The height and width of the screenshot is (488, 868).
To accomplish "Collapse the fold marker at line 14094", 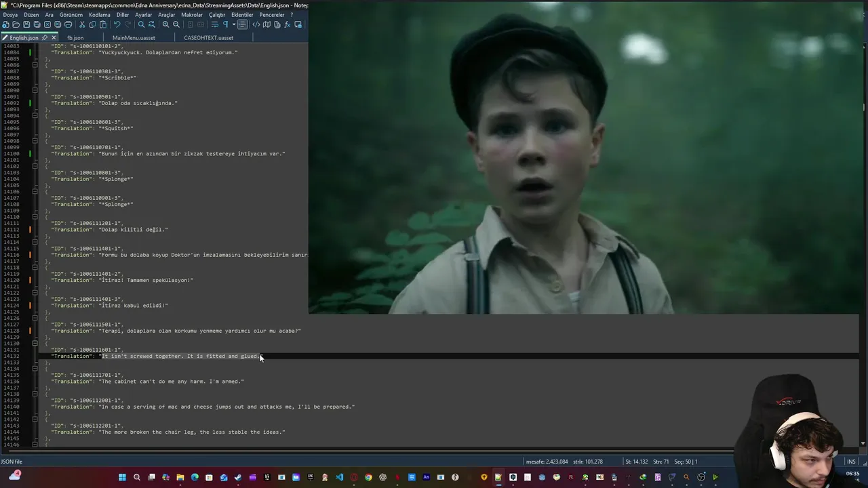I will tap(35, 115).
